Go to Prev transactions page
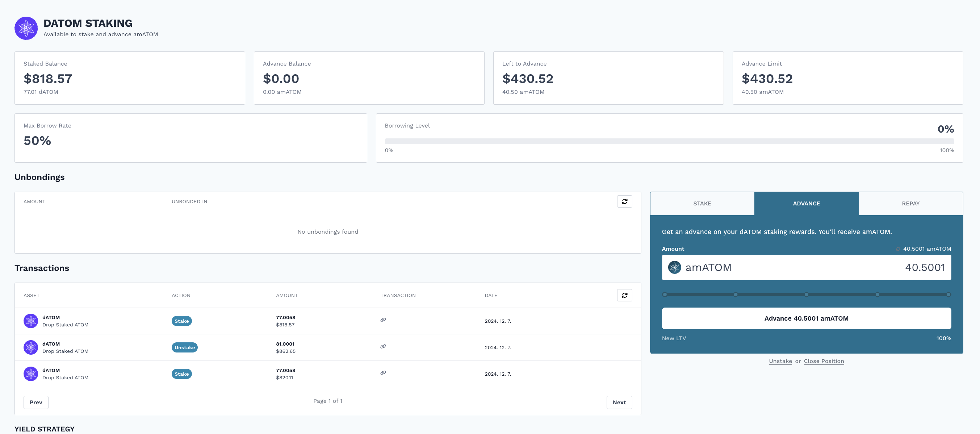The height and width of the screenshot is (434, 980). tap(36, 402)
